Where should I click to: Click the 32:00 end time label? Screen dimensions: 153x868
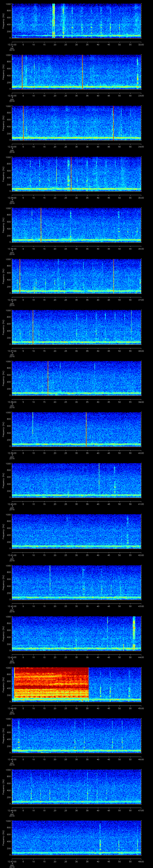[141, 44]
